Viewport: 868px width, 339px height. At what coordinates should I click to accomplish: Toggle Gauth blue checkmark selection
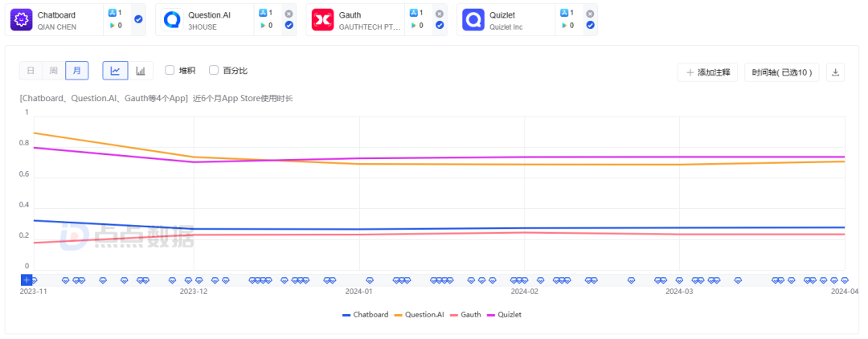[440, 25]
